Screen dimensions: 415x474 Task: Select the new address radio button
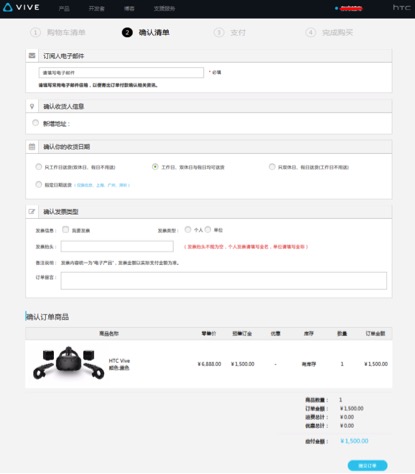(35, 123)
